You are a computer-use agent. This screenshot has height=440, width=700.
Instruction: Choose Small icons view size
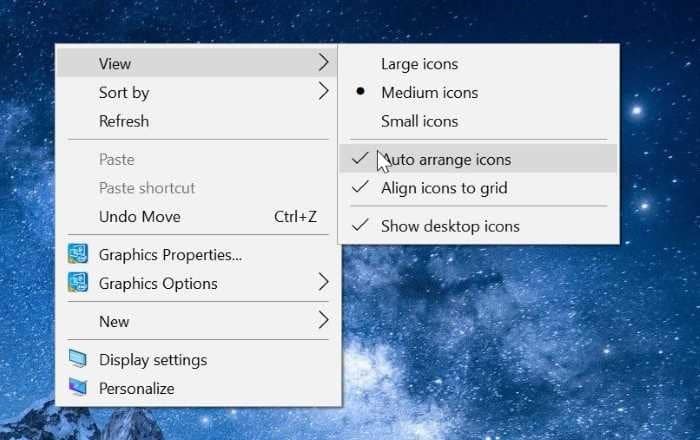(419, 121)
